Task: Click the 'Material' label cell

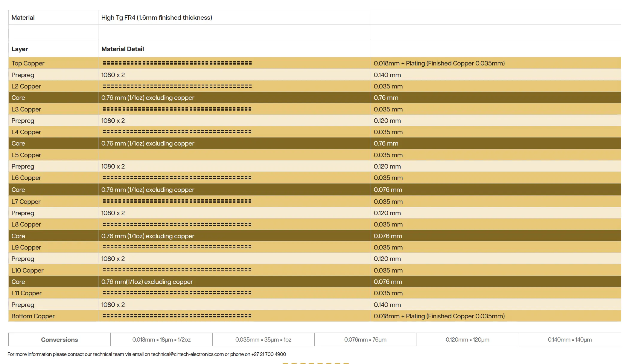Action: click(23, 18)
